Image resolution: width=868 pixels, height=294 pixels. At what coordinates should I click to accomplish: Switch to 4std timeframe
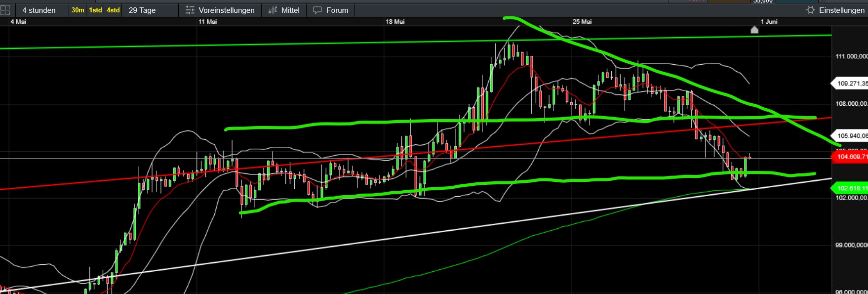[x=113, y=10]
